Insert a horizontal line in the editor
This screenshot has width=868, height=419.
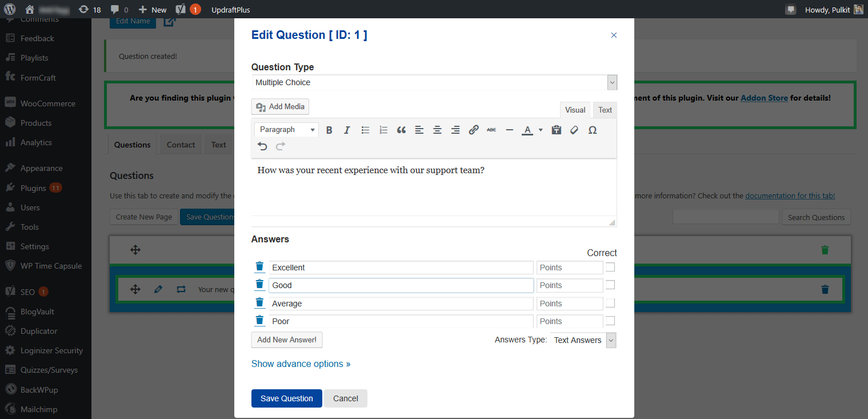coord(509,130)
